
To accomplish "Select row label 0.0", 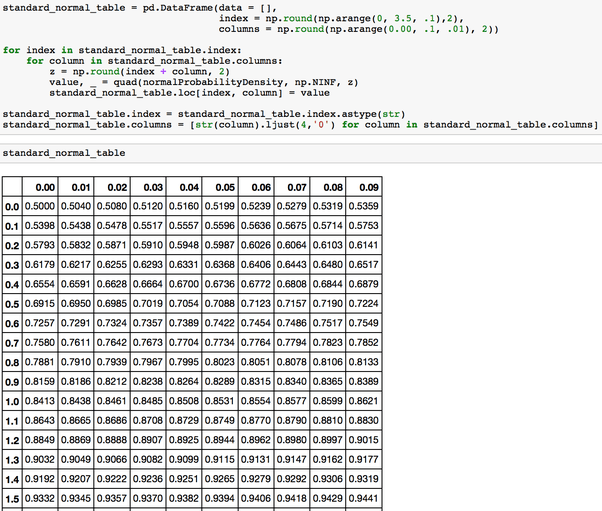I will pyautogui.click(x=12, y=207).
